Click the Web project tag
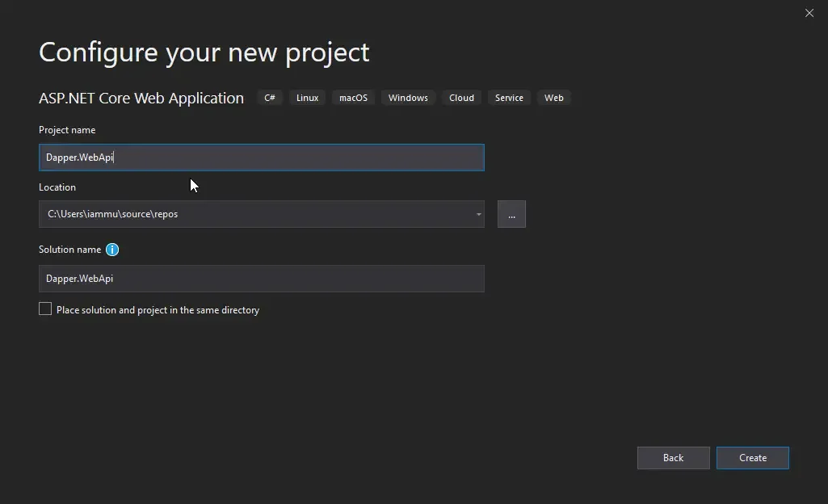 (554, 98)
